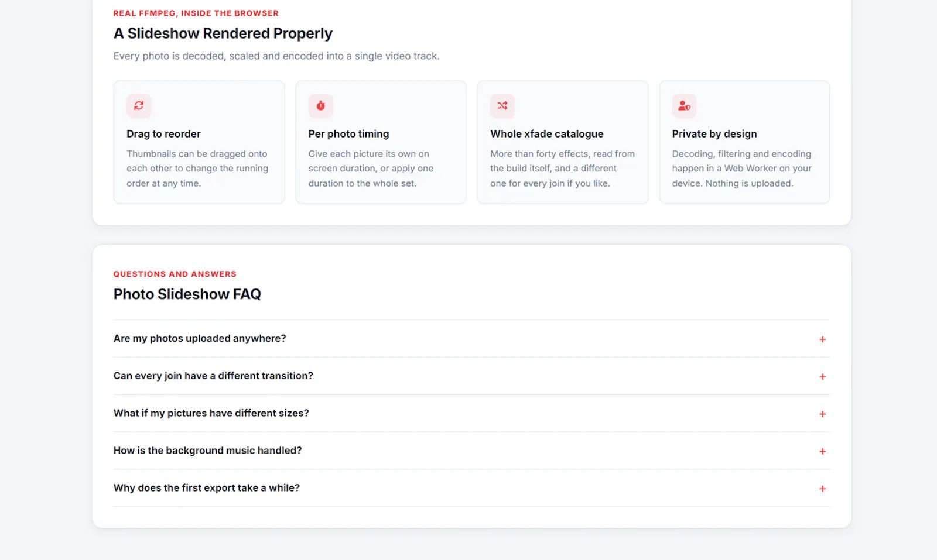Click the 'A Slideshow Rendered Properly' heading

coord(223,33)
